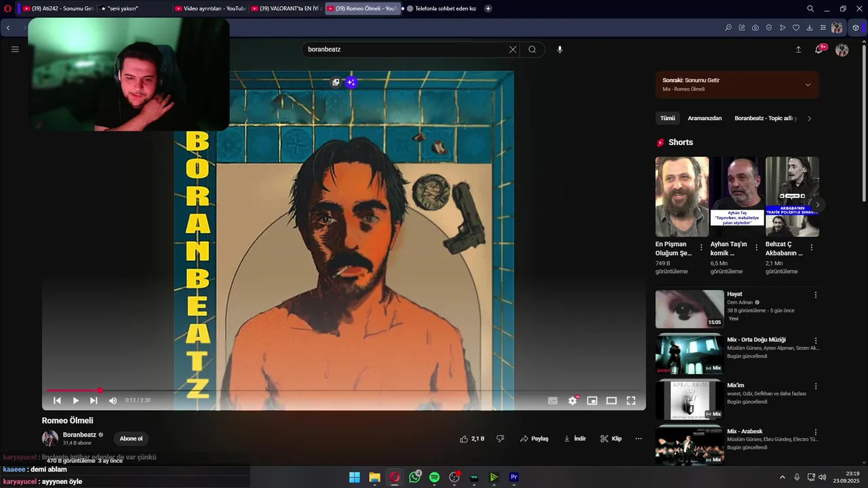The width and height of the screenshot is (868, 488).
Task: Show more filter chips with arrow
Action: point(809,118)
